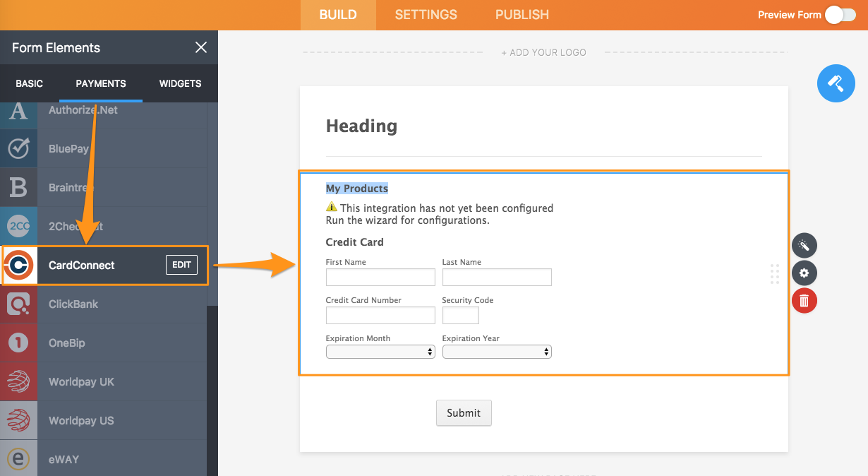Choose the Worldpay UK globe icon
The image size is (868, 476).
(x=18, y=381)
